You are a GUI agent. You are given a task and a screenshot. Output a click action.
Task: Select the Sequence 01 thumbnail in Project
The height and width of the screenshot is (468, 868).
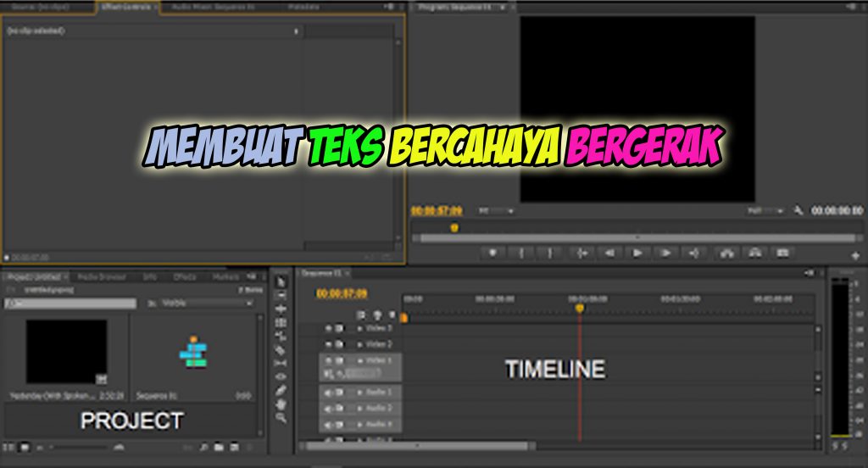(x=193, y=352)
